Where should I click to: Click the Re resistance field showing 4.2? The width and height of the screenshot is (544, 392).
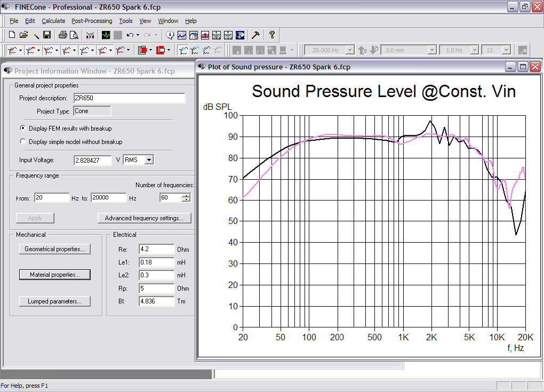(156, 249)
